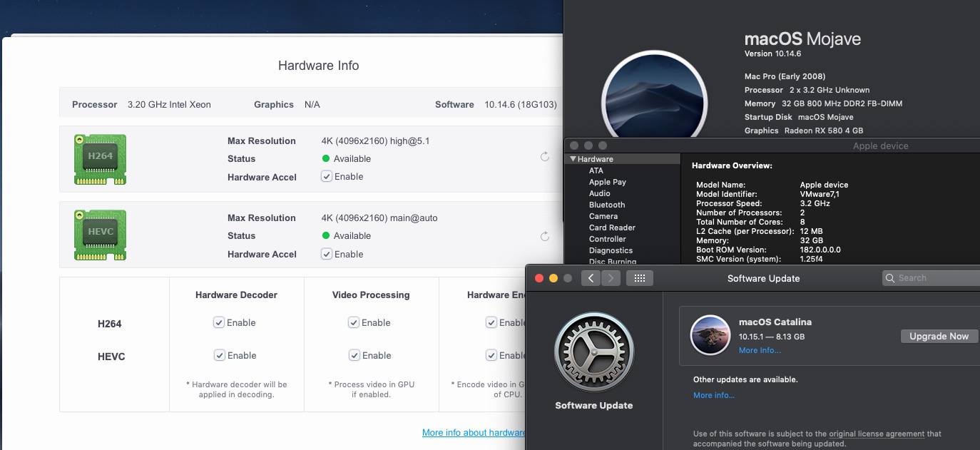
Task: Toggle H264 Video Processing Enable
Action: click(354, 322)
